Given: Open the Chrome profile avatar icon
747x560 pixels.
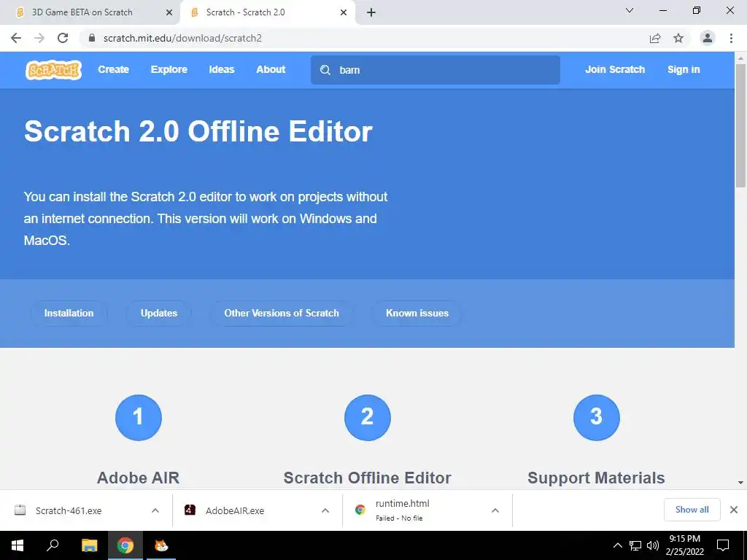Looking at the screenshot, I should [708, 38].
